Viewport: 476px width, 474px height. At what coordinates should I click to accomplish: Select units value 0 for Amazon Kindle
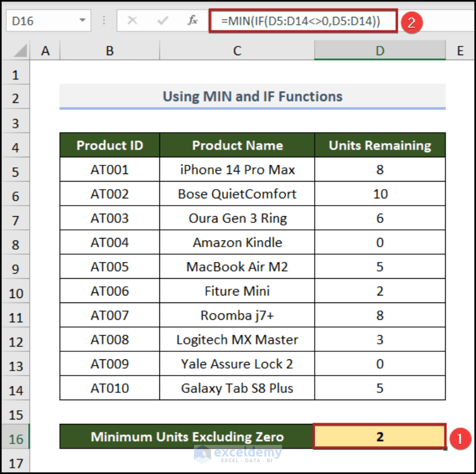point(380,242)
